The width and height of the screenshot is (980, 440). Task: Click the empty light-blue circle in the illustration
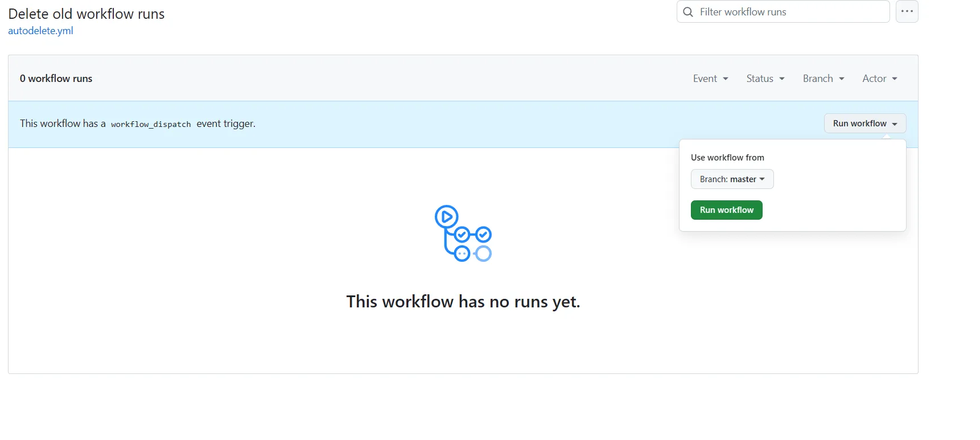click(x=483, y=254)
